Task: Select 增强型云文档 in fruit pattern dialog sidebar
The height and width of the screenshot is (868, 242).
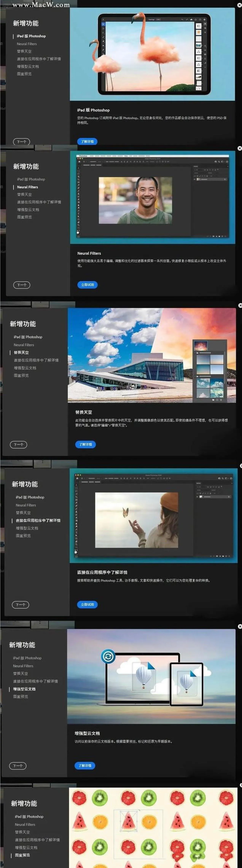Action: (x=26, y=848)
